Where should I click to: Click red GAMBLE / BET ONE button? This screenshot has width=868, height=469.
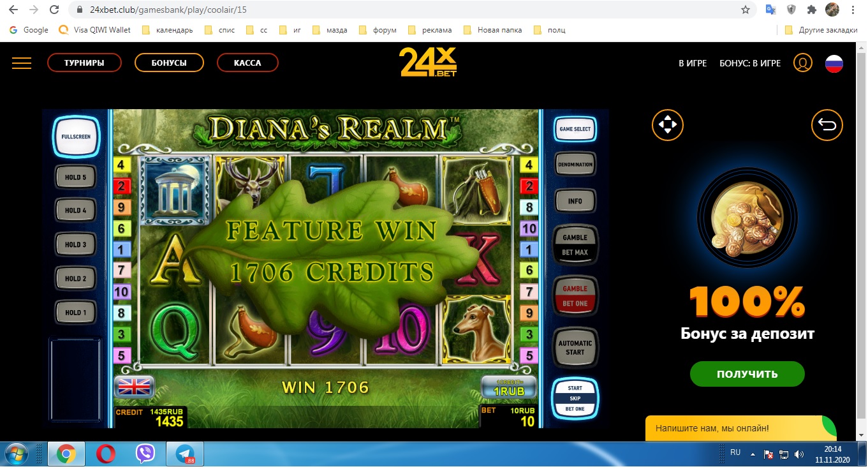575,296
